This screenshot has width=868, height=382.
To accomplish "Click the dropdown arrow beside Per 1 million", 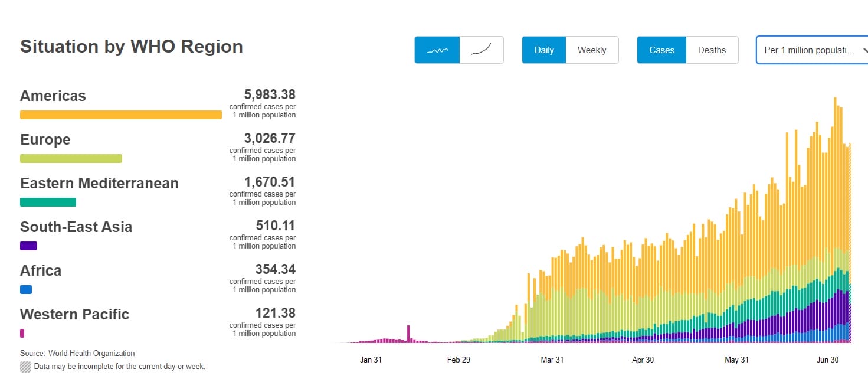I will [x=864, y=50].
